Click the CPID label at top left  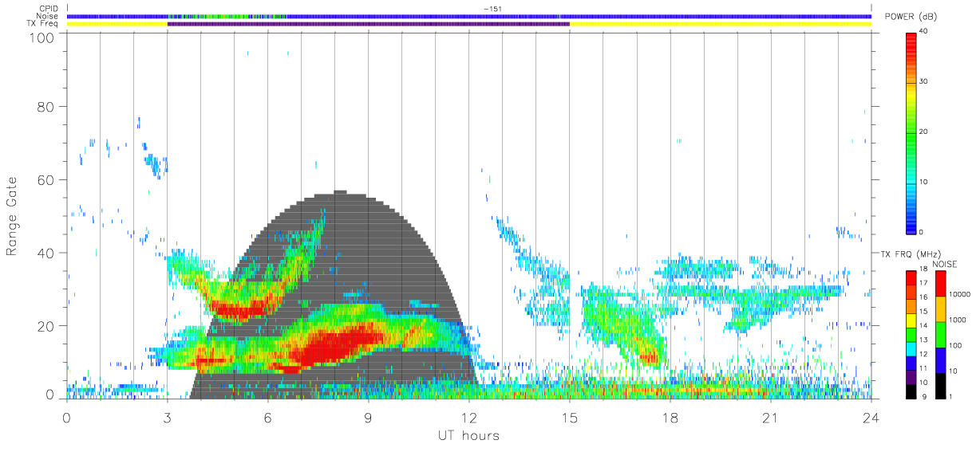(x=48, y=9)
